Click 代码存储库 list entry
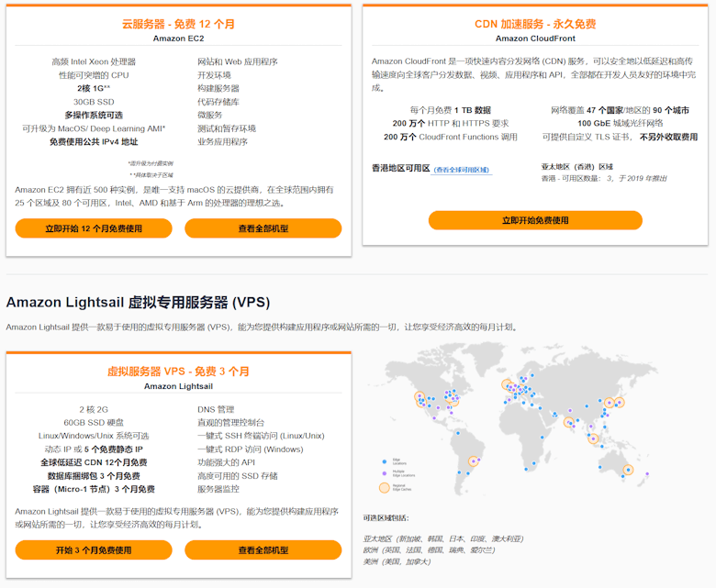The width and height of the screenshot is (716, 588). [218, 102]
